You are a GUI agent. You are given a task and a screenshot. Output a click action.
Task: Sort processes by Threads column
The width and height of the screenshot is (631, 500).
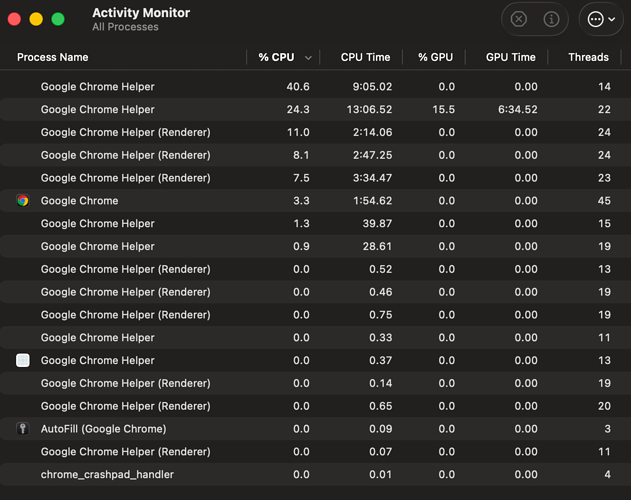(x=588, y=58)
